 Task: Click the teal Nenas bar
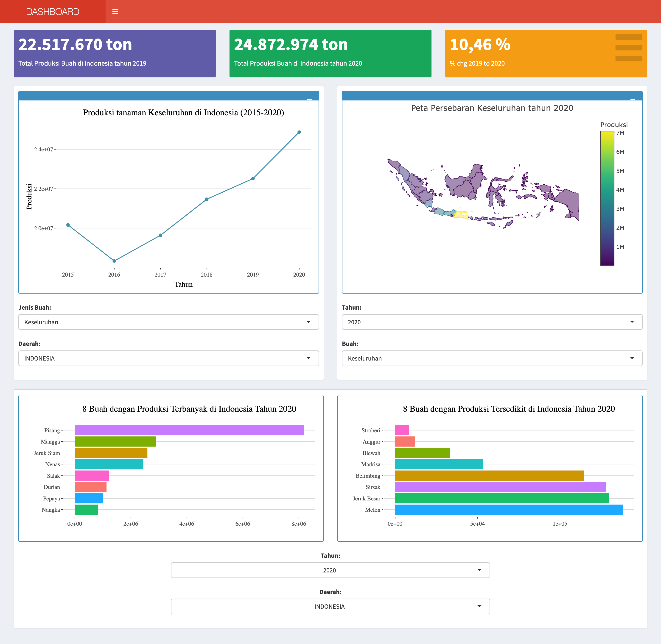pyautogui.click(x=109, y=464)
